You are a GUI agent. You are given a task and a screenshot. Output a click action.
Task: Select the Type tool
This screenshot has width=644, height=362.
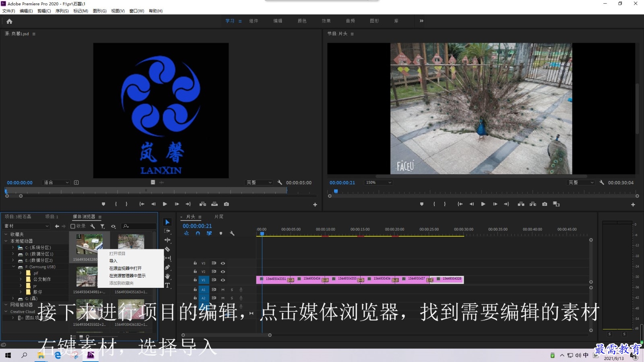click(167, 285)
